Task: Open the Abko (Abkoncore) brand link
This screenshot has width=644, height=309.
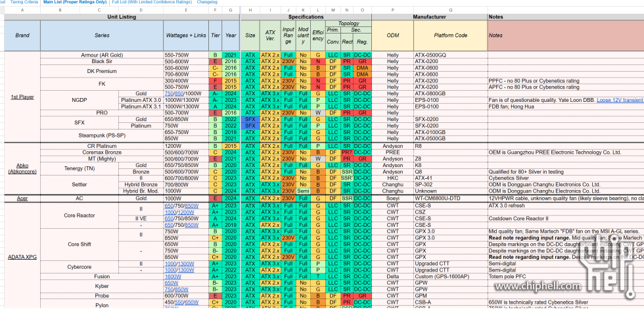Action: click(x=22, y=168)
